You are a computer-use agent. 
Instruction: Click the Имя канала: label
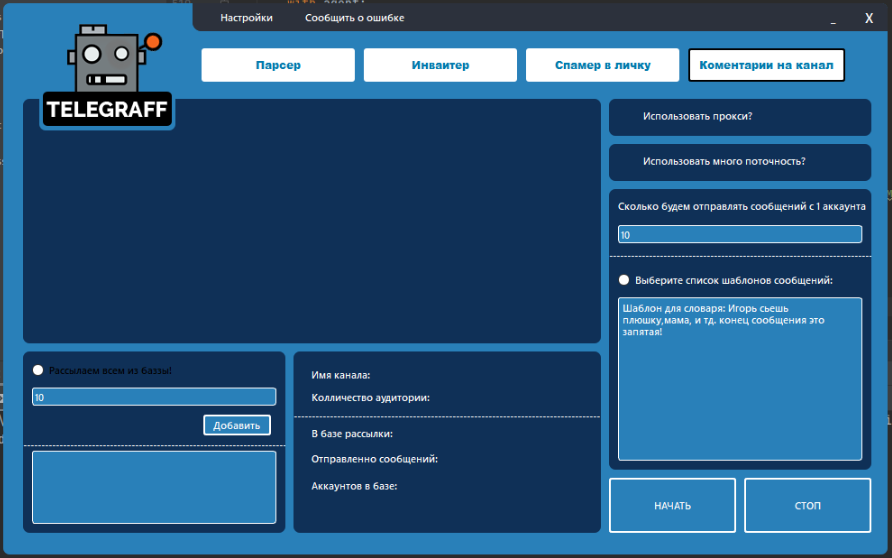click(x=341, y=375)
